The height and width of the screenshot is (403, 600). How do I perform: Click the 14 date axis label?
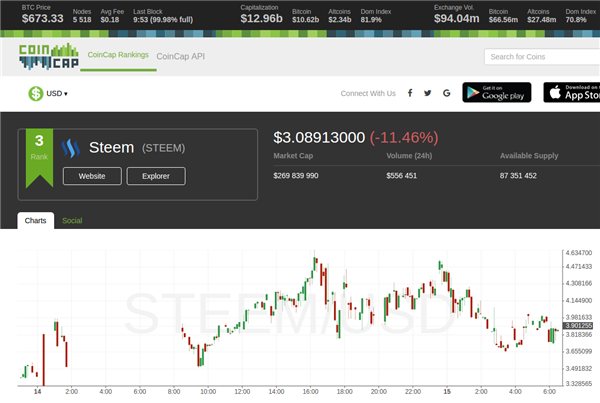tap(38, 392)
